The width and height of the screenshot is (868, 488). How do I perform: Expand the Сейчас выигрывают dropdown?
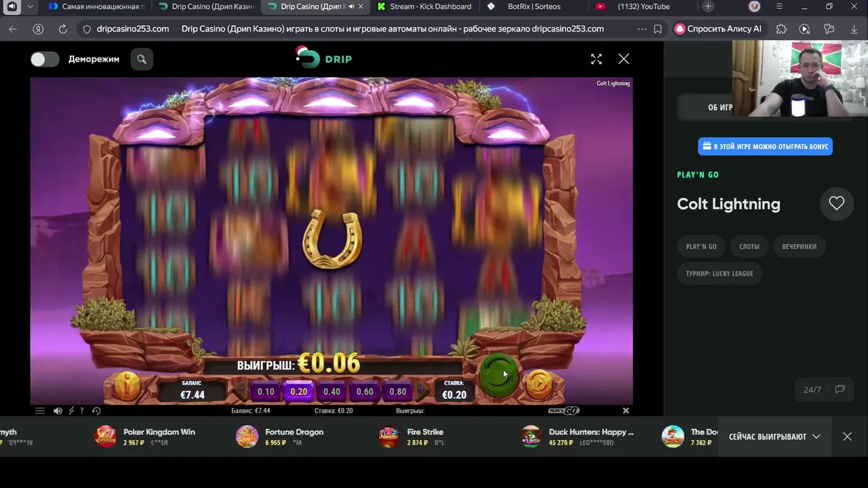coord(774,436)
